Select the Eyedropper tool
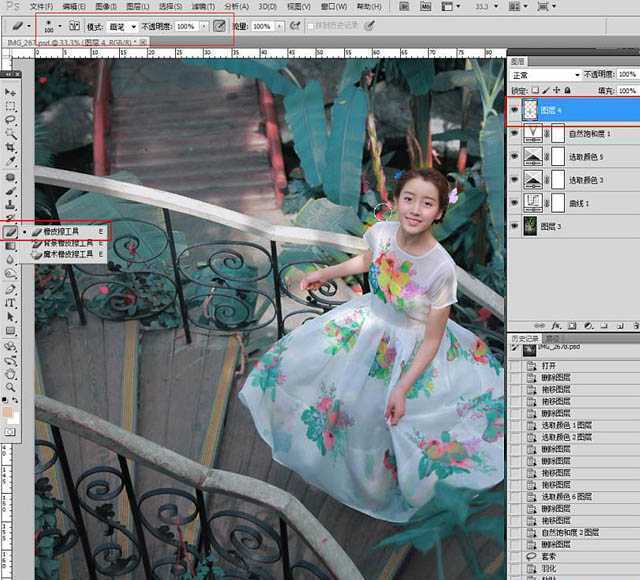Image resolution: width=640 pixels, height=580 pixels. click(x=10, y=161)
